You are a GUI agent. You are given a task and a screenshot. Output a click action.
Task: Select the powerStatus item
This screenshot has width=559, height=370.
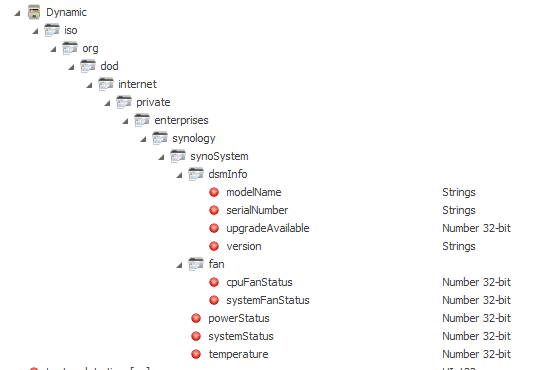239,318
